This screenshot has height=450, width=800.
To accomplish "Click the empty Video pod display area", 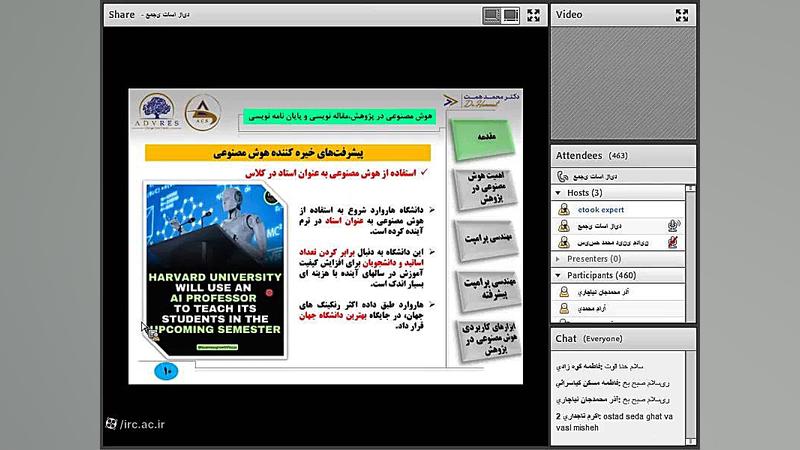I will 623,83.
